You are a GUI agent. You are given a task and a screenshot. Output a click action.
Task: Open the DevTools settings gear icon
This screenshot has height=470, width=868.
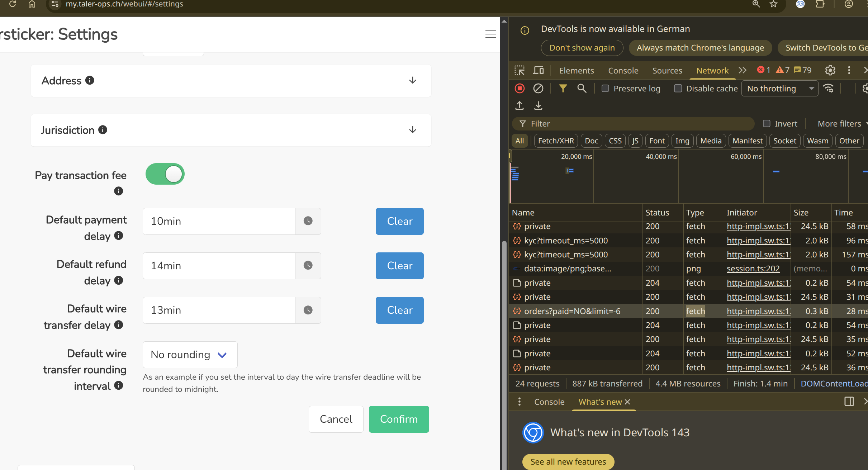pos(830,70)
